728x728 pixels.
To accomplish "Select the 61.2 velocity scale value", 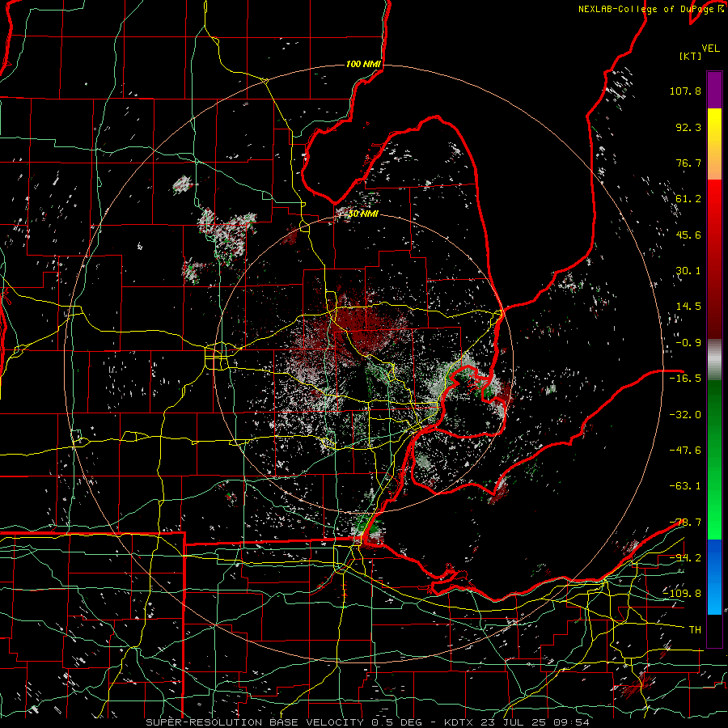I will (688, 199).
